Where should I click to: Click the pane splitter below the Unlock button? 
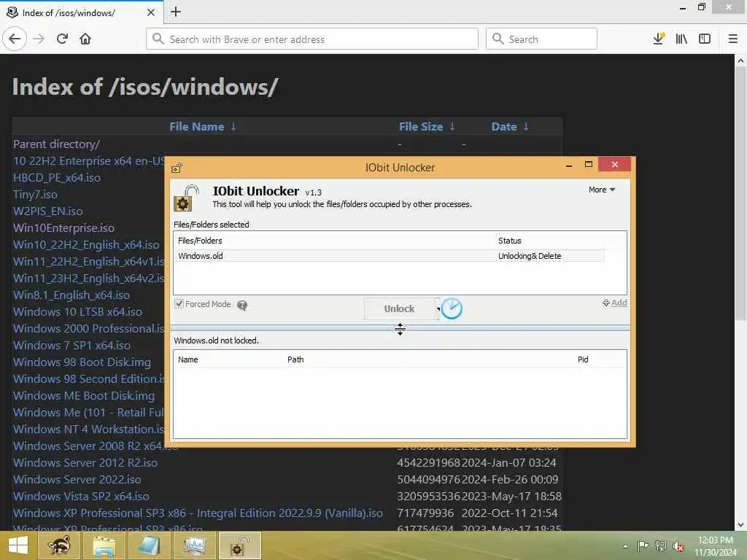pos(400,328)
